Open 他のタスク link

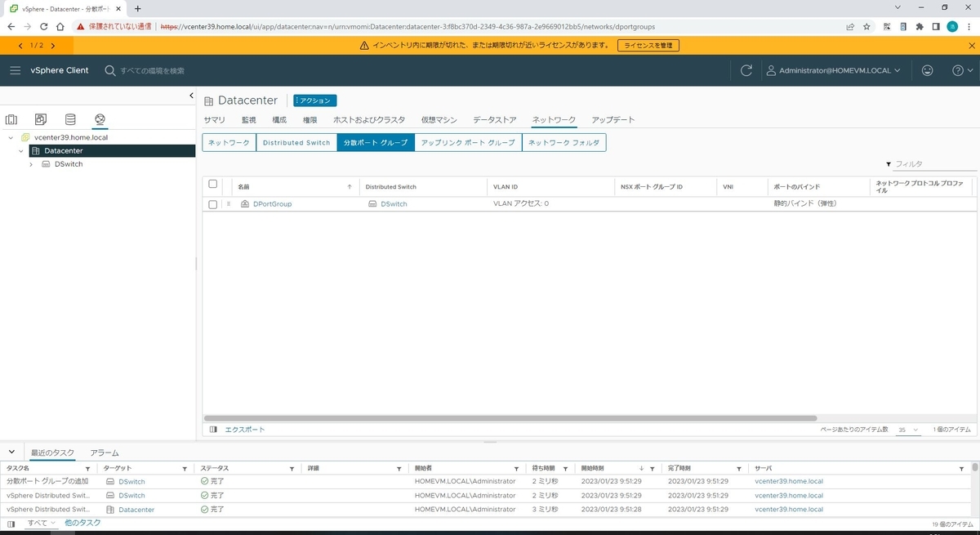(82, 523)
